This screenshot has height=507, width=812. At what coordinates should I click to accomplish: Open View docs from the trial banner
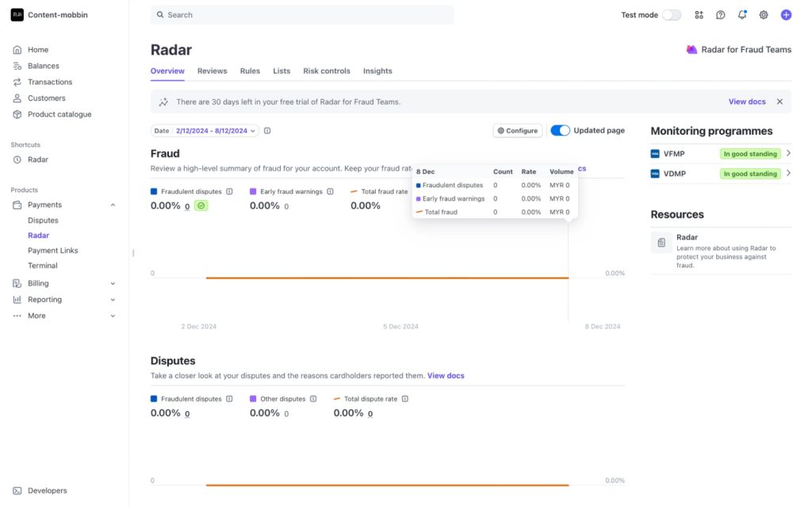point(746,102)
